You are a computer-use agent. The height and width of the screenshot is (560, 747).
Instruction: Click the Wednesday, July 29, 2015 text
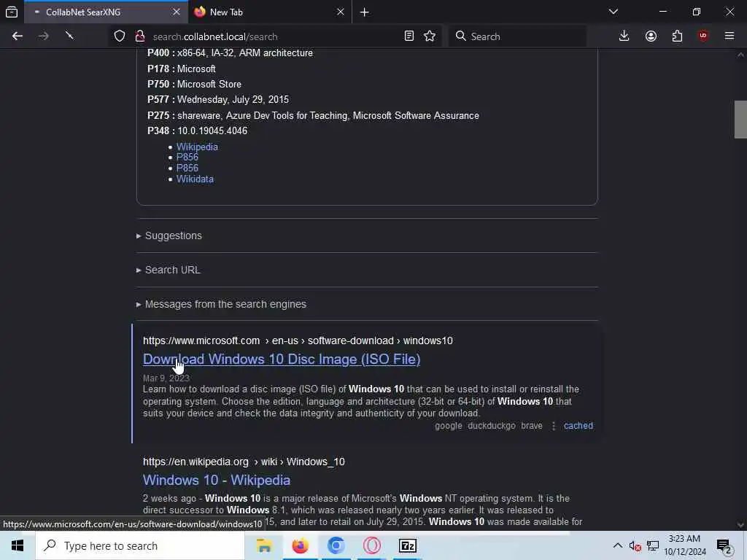pos(233,99)
